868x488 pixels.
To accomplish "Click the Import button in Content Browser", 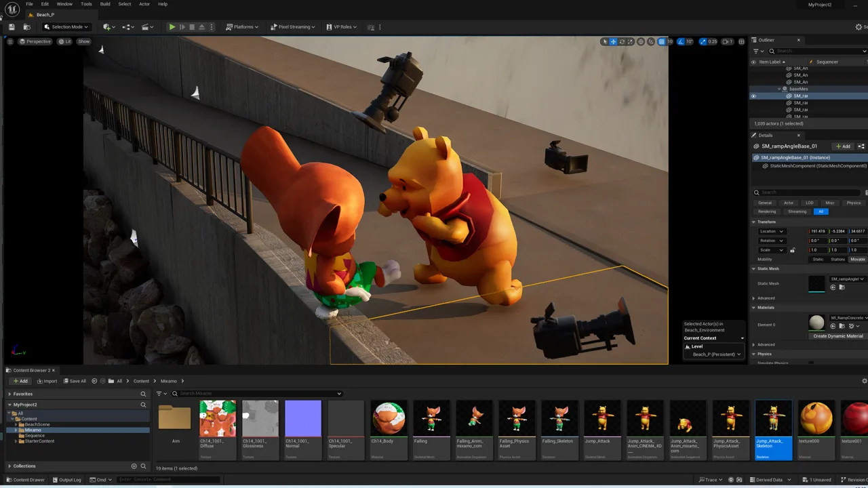I will click(x=47, y=381).
